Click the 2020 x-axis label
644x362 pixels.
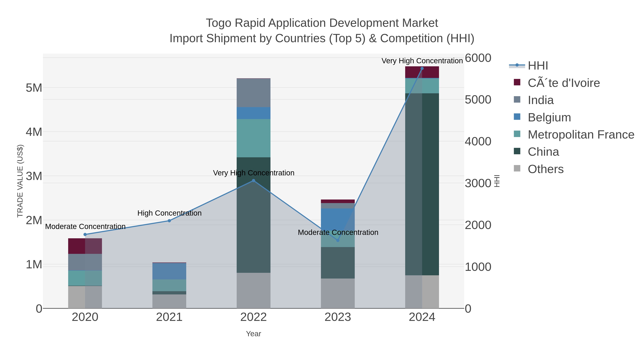point(85,317)
